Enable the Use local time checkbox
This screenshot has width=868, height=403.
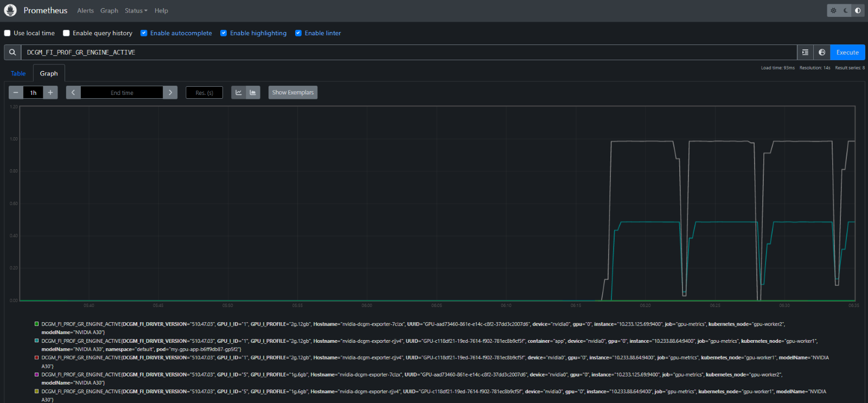[x=8, y=33]
